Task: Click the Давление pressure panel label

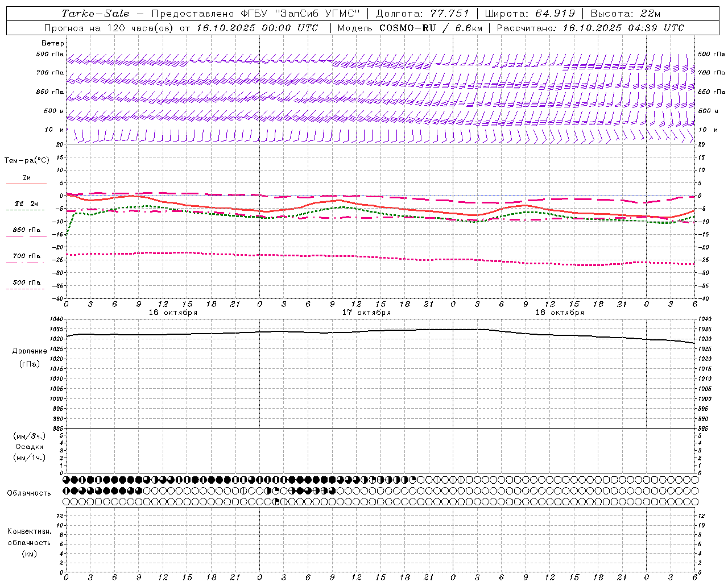Action: point(30,351)
